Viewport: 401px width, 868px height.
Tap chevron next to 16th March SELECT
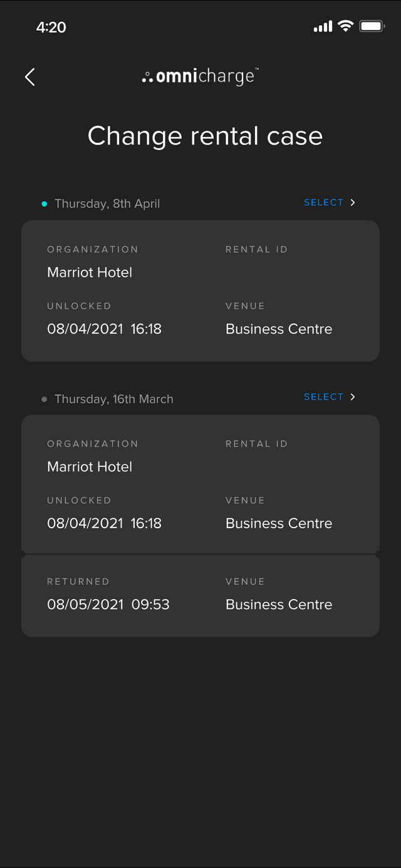tap(353, 397)
